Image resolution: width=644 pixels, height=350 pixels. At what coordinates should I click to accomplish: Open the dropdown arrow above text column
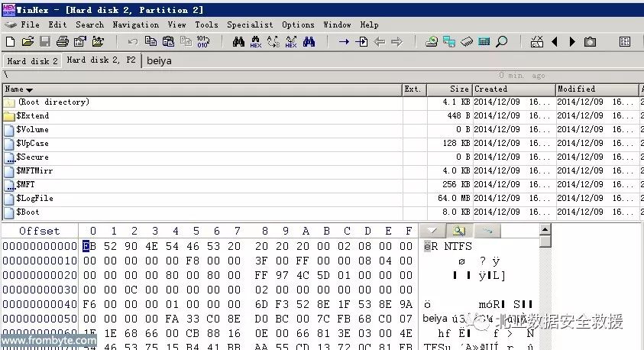432,231
